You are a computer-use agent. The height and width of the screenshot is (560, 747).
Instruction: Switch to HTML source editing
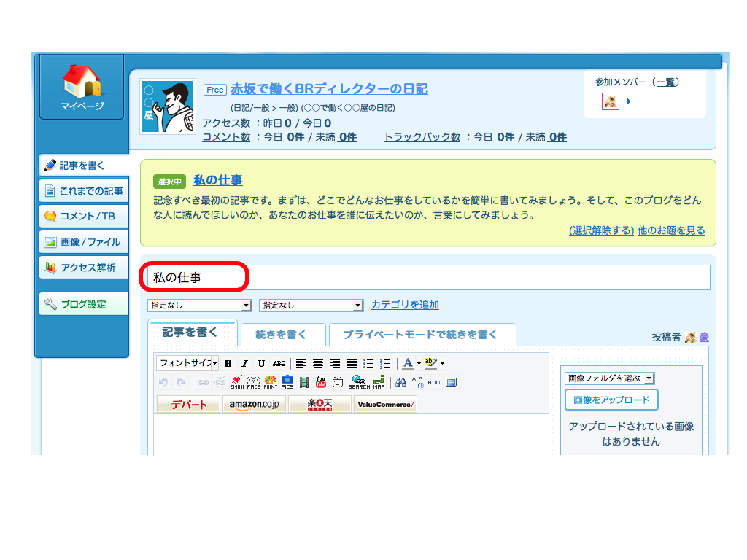coord(435,382)
